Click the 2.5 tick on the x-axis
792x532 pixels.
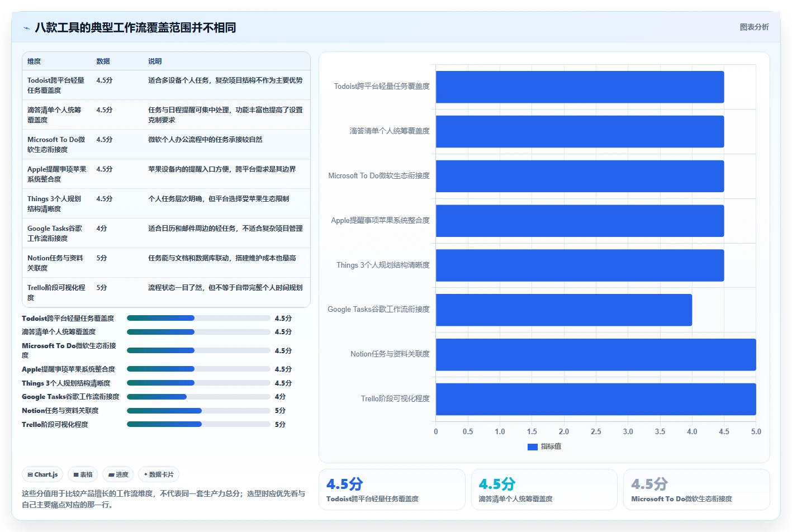[596, 432]
